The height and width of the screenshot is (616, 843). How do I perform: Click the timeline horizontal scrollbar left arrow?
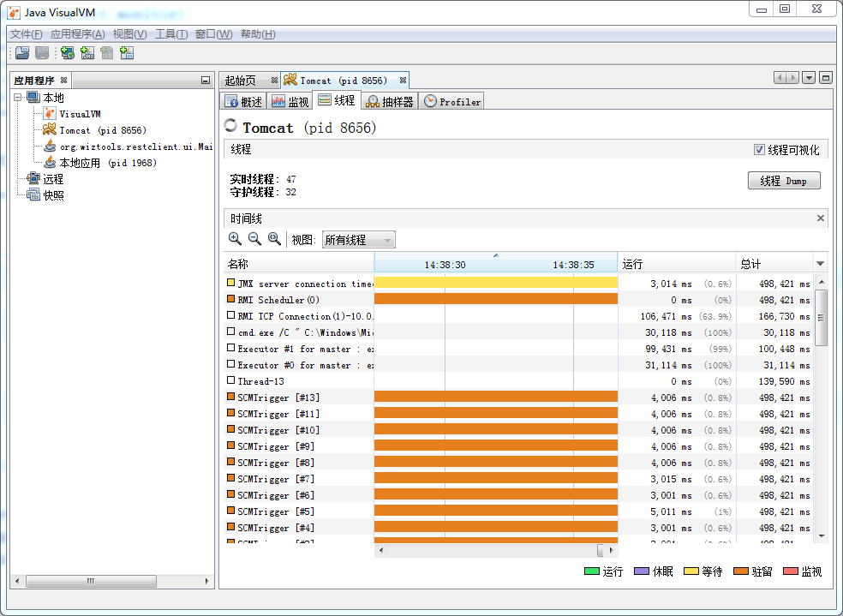click(381, 550)
